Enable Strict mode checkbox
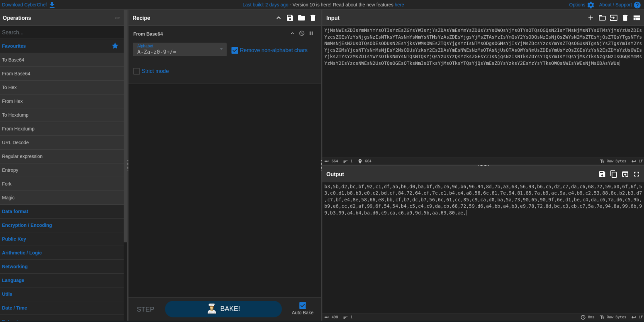This screenshot has width=644, height=322. pos(137,71)
